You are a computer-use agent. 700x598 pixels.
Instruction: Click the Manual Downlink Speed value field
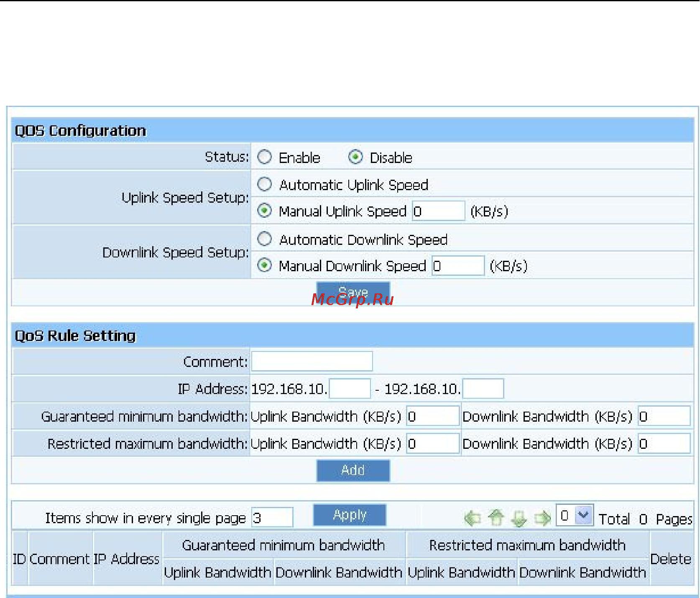pos(458,266)
